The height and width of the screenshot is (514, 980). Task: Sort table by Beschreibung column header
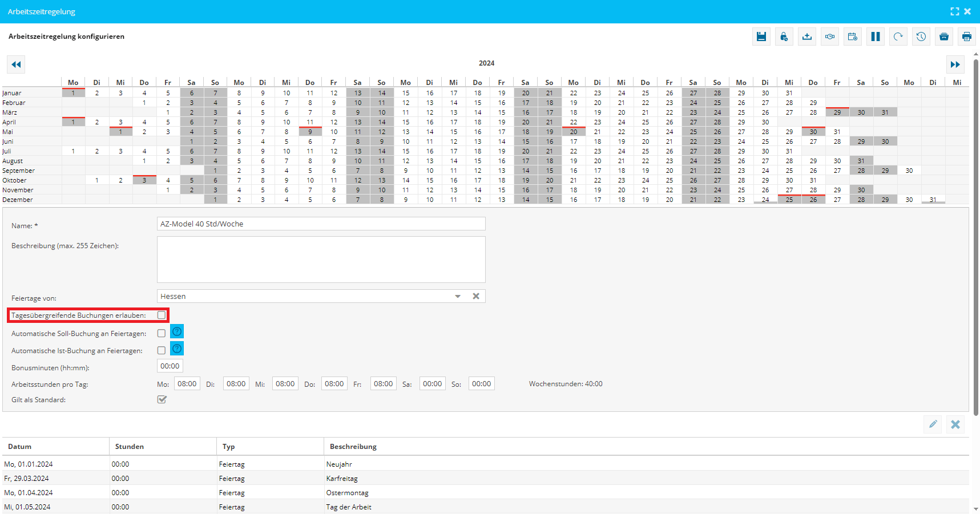coord(353,447)
